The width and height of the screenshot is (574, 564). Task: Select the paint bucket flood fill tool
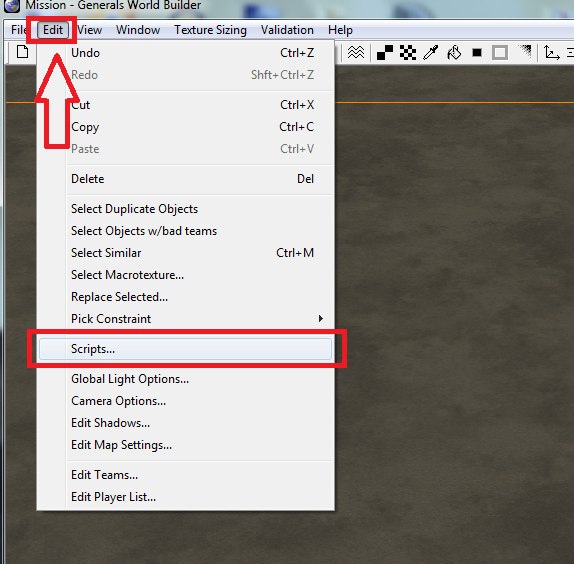[454, 53]
